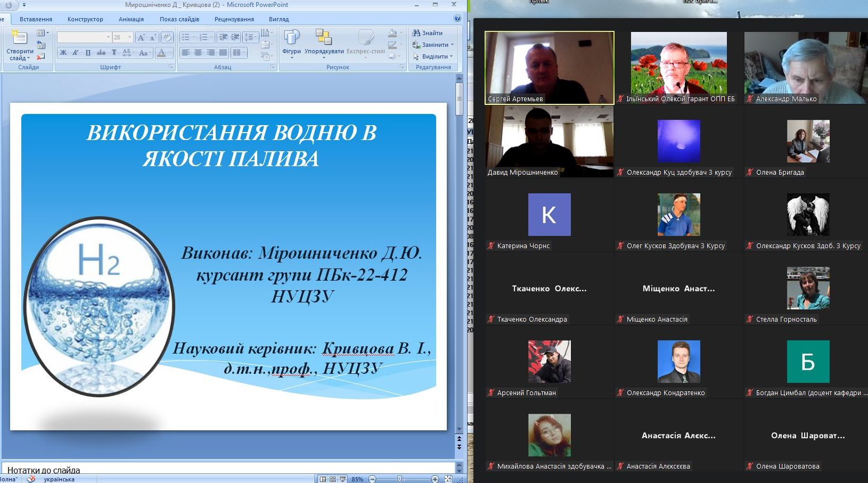Start slideshow from the status bar icon
The height and width of the screenshot is (483, 868).
343,479
